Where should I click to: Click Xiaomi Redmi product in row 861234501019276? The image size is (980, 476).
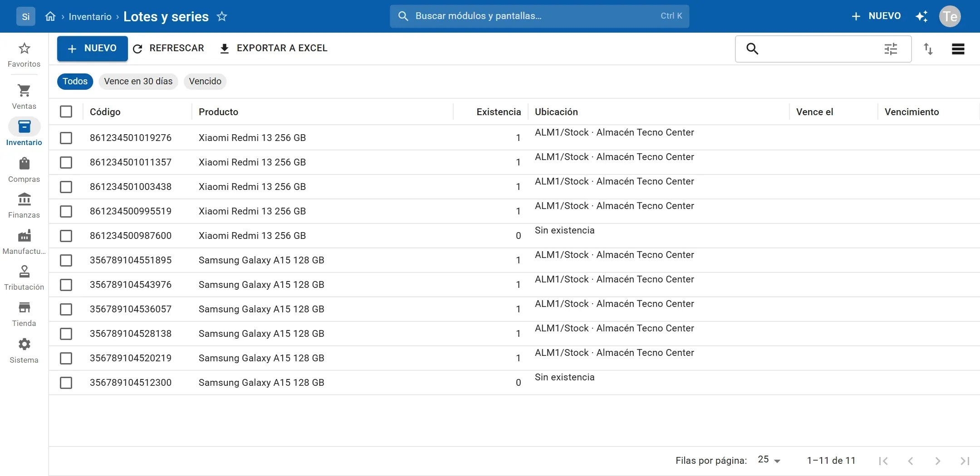click(x=252, y=138)
